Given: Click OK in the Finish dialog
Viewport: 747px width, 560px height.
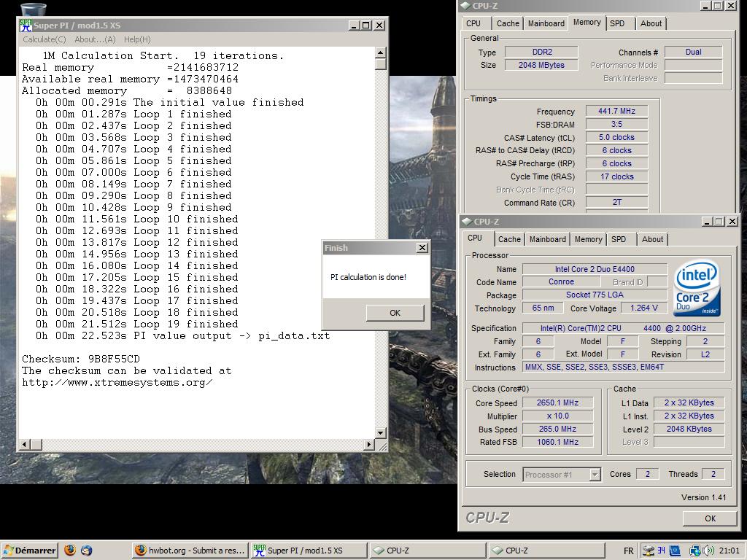Looking at the screenshot, I should pos(395,313).
